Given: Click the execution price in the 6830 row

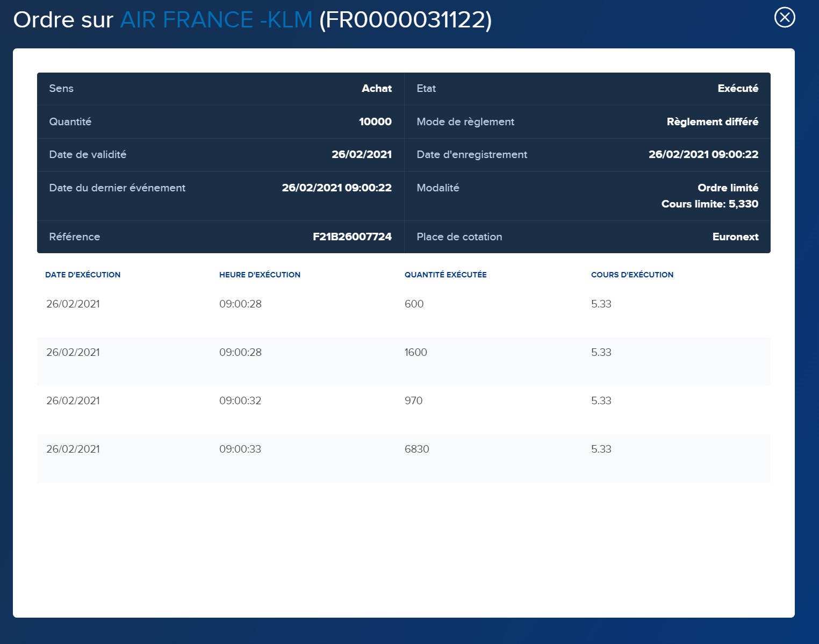Looking at the screenshot, I should tap(601, 449).
